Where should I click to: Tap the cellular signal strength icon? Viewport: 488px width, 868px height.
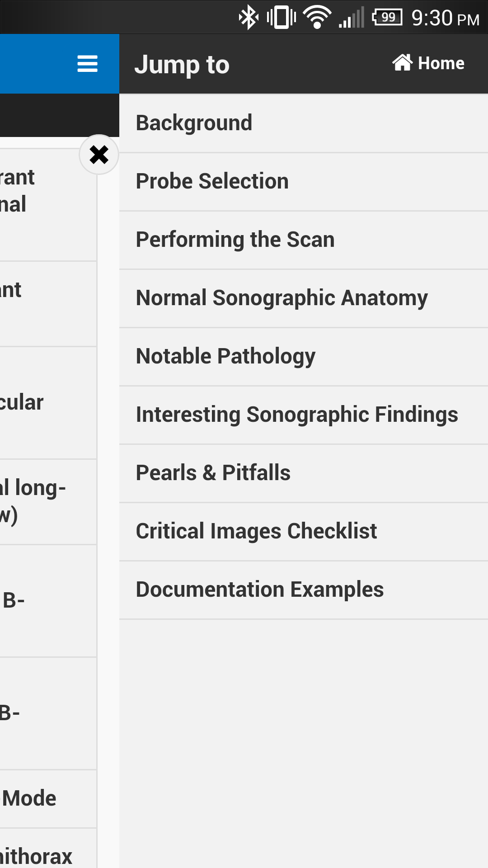(352, 18)
